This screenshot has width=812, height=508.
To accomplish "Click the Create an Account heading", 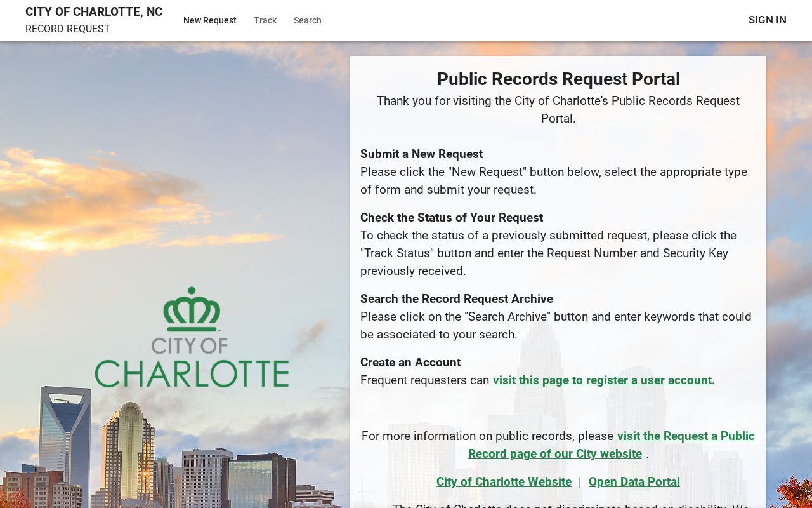I will 410,362.
